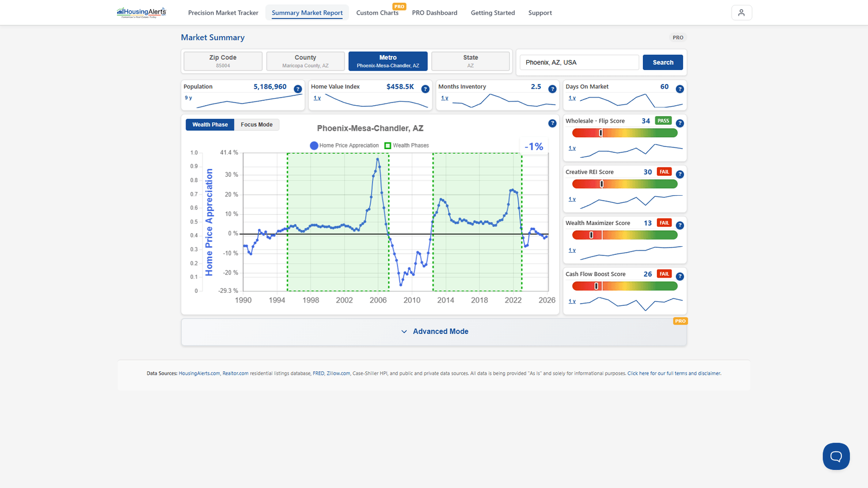Click the location search field
This screenshot has height=488, width=868.
[579, 62]
